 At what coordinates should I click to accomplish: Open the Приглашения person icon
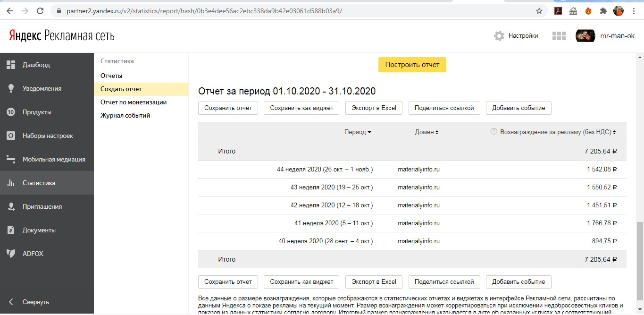(11, 207)
